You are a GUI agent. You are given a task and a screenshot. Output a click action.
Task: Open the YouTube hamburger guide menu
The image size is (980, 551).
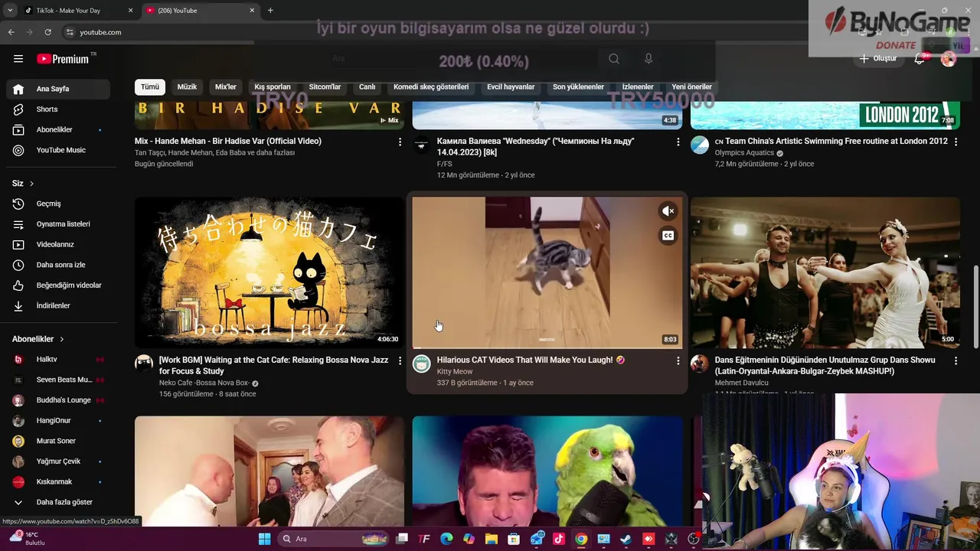pyautogui.click(x=18, y=59)
